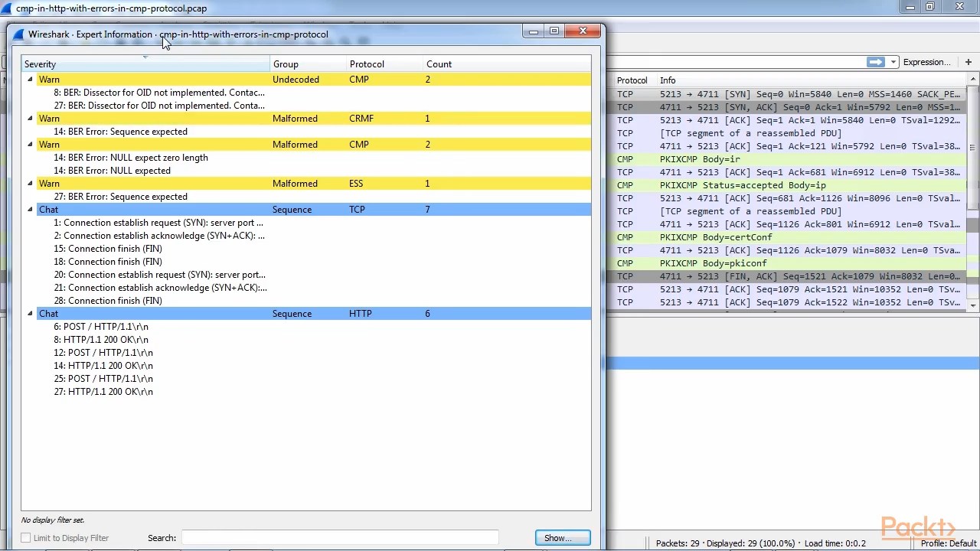Click Protocol column header in packet list

[633, 80]
